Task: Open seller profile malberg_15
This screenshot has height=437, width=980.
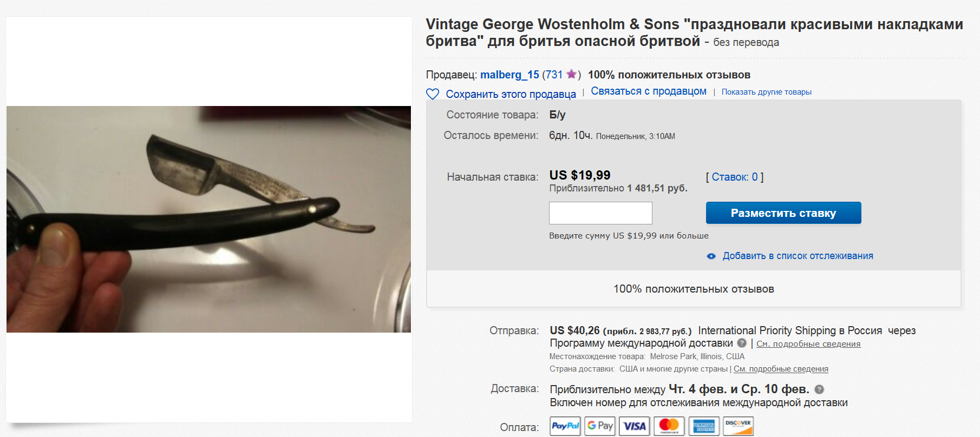Action: tap(509, 75)
